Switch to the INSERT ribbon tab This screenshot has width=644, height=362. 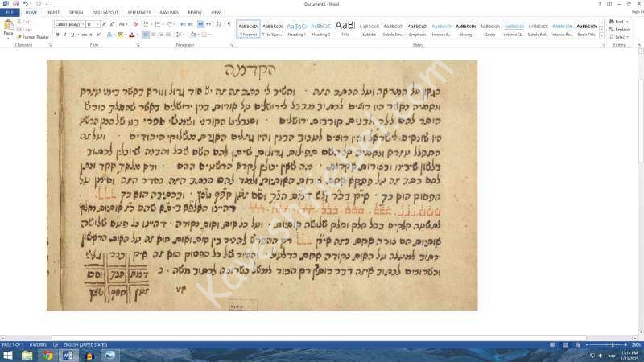(x=53, y=13)
